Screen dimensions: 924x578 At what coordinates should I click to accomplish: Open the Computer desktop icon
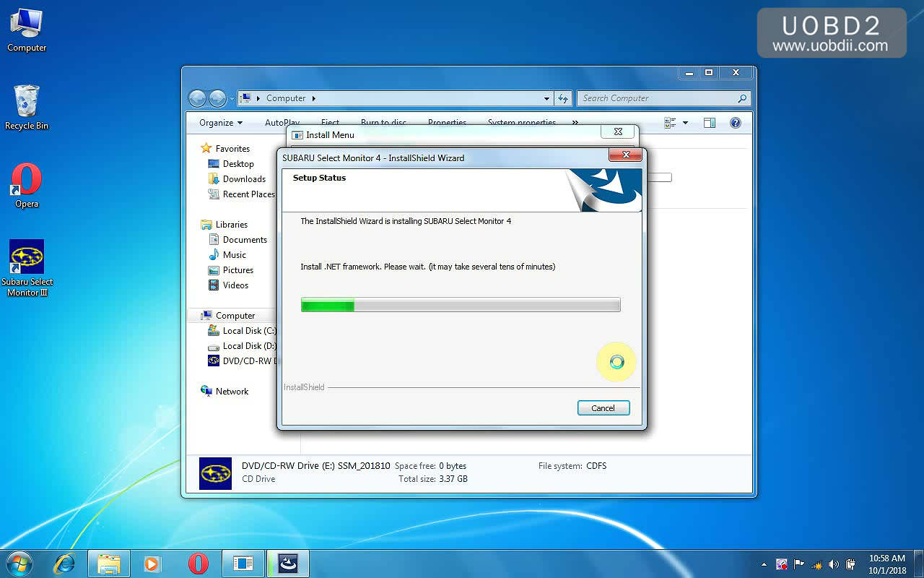[27, 24]
